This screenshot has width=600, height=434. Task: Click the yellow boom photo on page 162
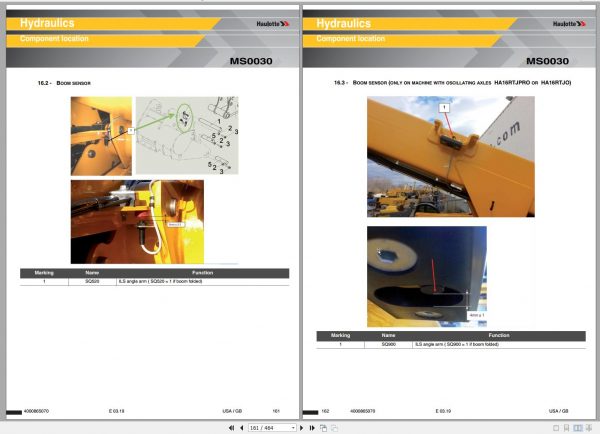pyautogui.click(x=451, y=157)
